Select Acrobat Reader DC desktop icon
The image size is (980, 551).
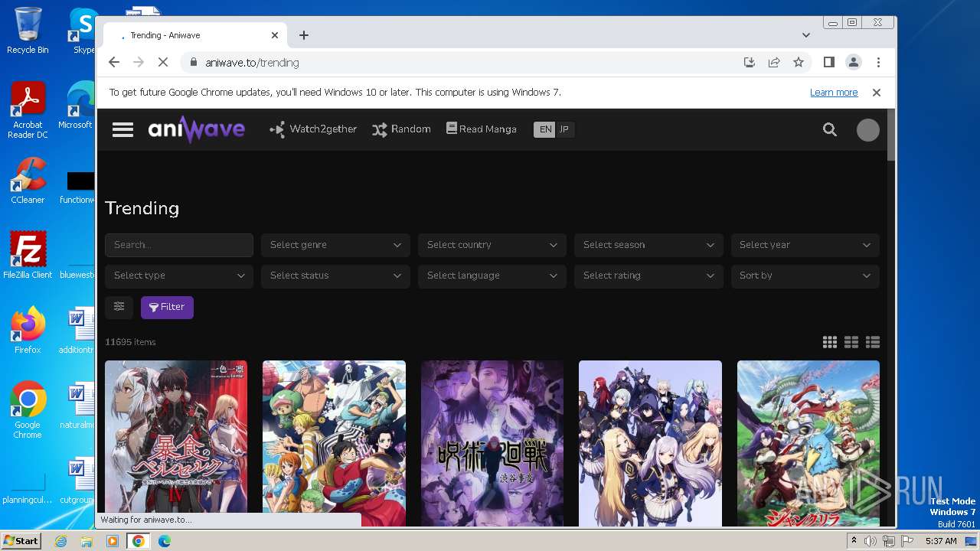point(28,110)
